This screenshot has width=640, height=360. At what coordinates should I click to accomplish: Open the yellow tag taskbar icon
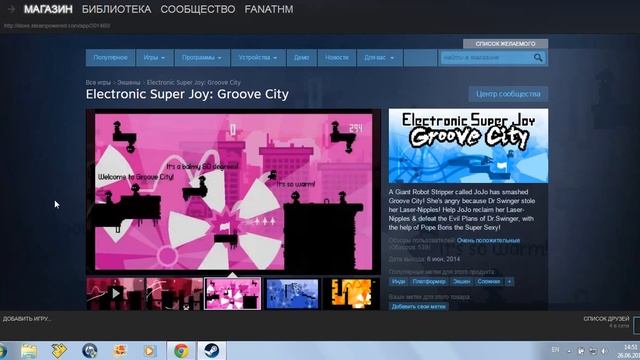coord(58,351)
